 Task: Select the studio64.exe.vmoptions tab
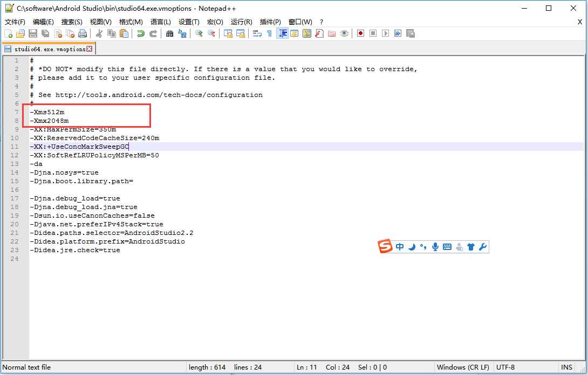tap(49, 49)
